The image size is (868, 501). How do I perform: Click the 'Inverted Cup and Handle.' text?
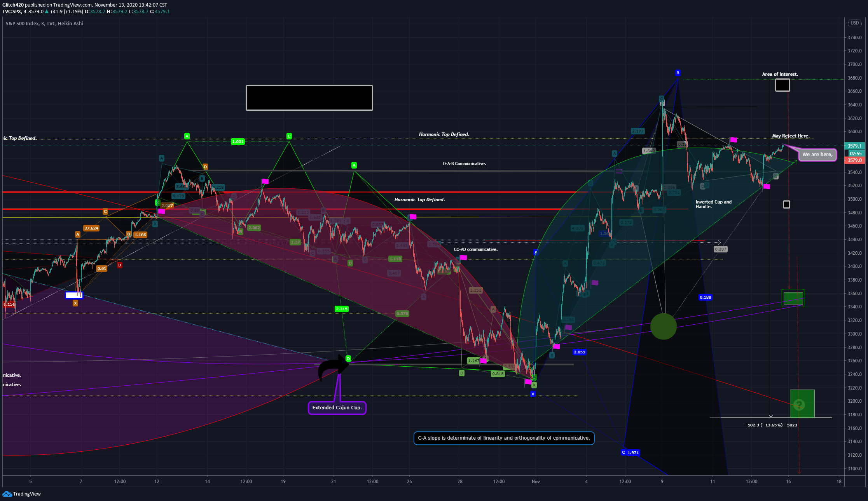[x=713, y=204]
